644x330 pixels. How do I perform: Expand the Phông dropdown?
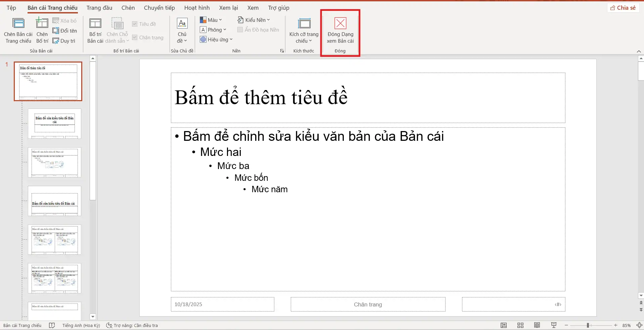tap(214, 30)
